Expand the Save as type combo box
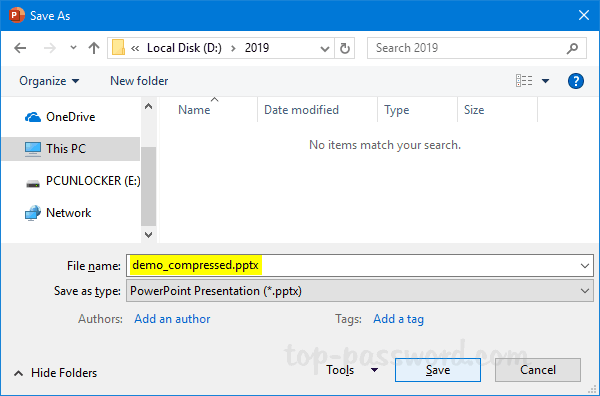This screenshot has height=396, width=600. (360, 291)
